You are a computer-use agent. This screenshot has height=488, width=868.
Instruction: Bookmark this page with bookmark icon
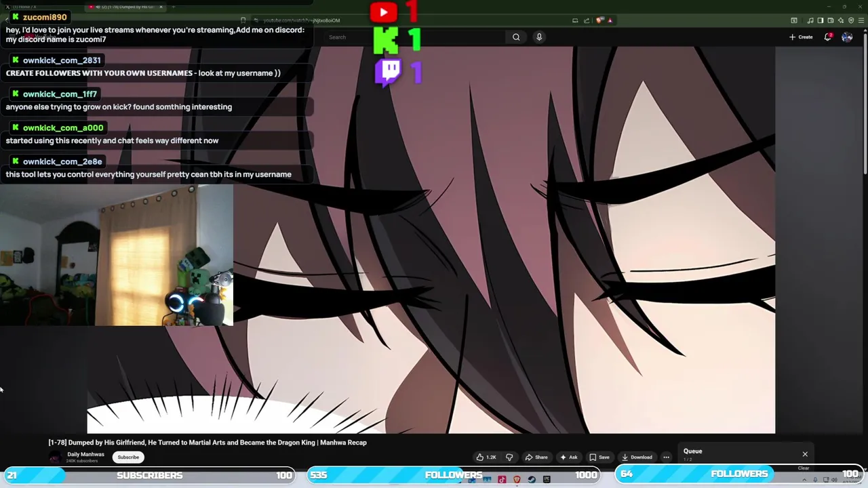tap(243, 20)
